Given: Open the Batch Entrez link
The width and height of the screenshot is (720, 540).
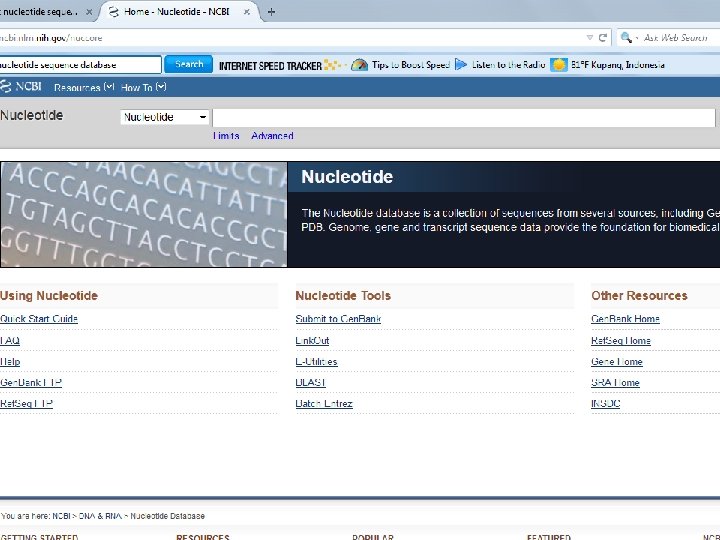Looking at the screenshot, I should 324,404.
